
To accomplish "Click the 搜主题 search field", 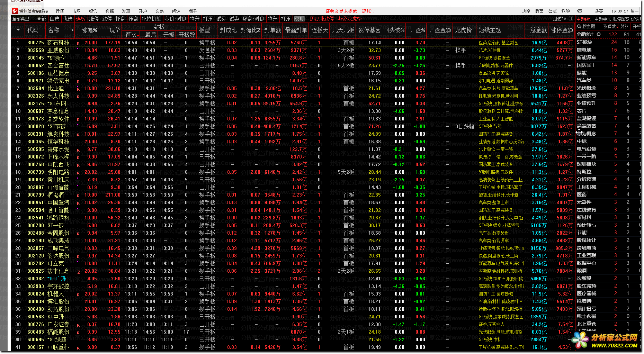I will coord(589,26).
